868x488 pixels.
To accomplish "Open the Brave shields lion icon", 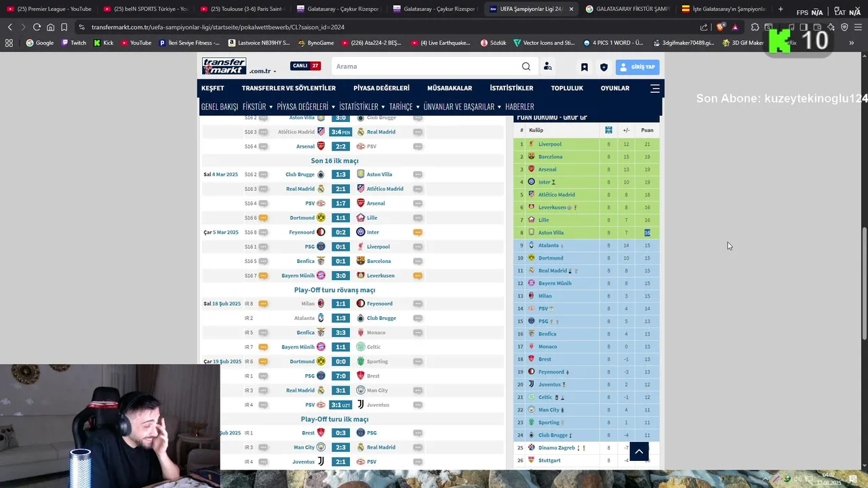I will (x=720, y=27).
